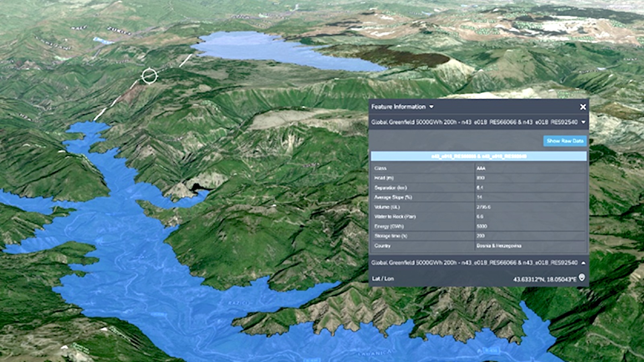Collapse the upper Global Greenfield section arrow
The image size is (644, 362).
[583, 122]
